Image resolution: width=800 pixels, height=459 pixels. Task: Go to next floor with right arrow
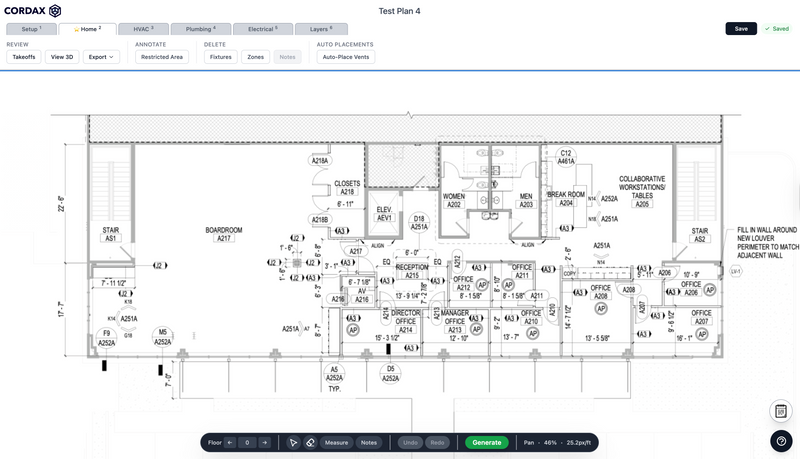[x=264, y=442]
